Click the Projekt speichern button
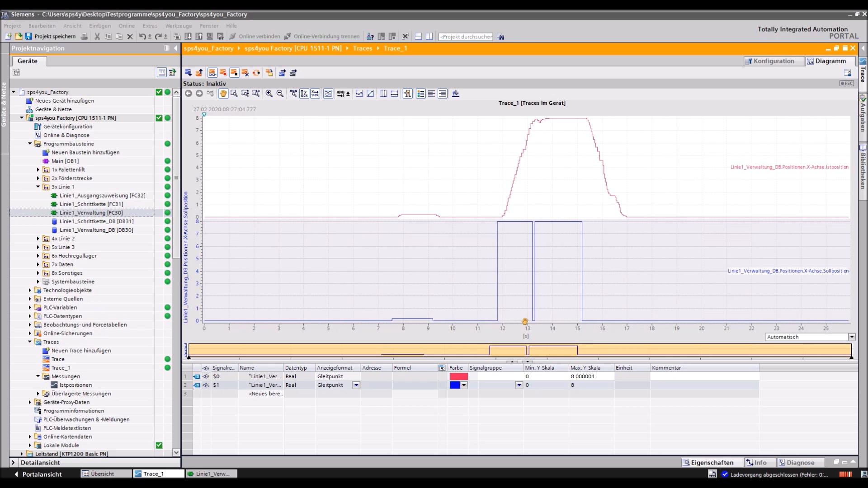 point(50,36)
